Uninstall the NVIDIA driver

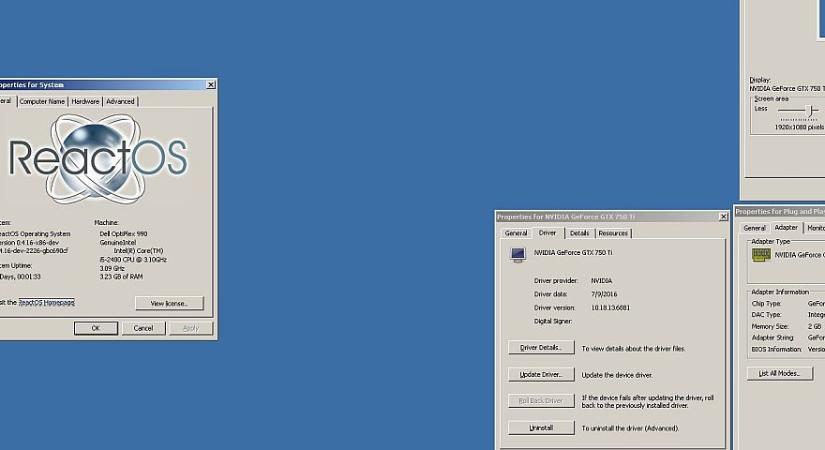point(541,428)
